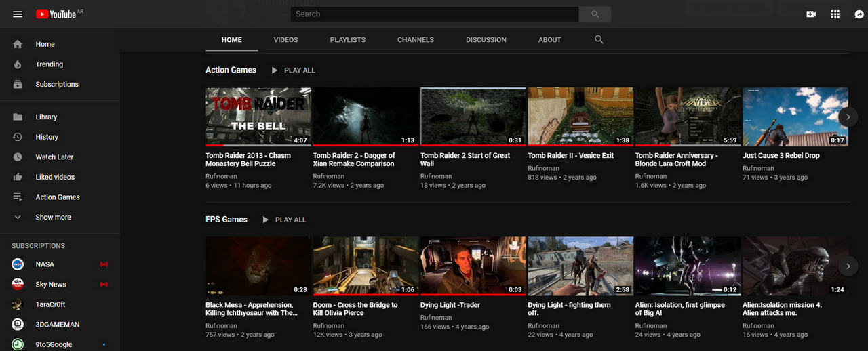Image resolution: width=868 pixels, height=351 pixels.
Task: Open the FPS Games section title
Action: tap(226, 220)
